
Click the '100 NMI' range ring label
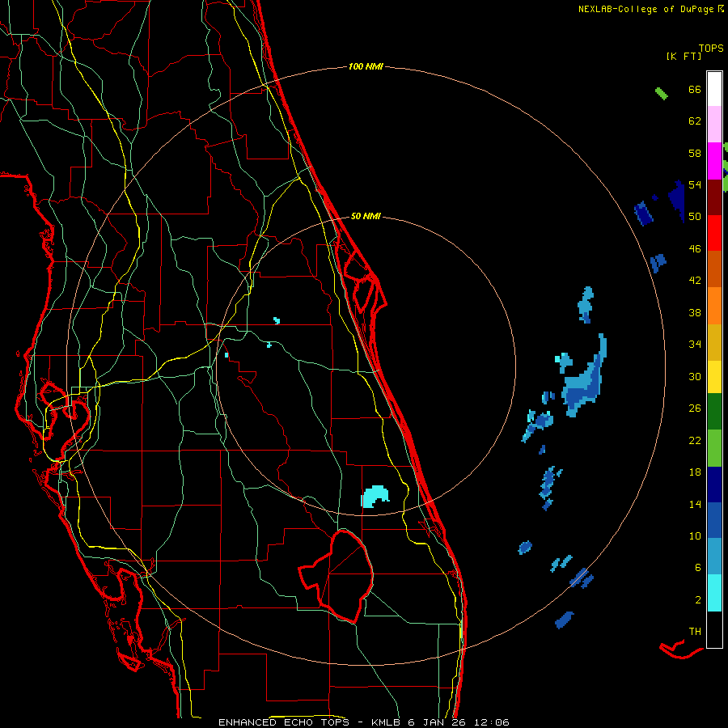point(366,67)
